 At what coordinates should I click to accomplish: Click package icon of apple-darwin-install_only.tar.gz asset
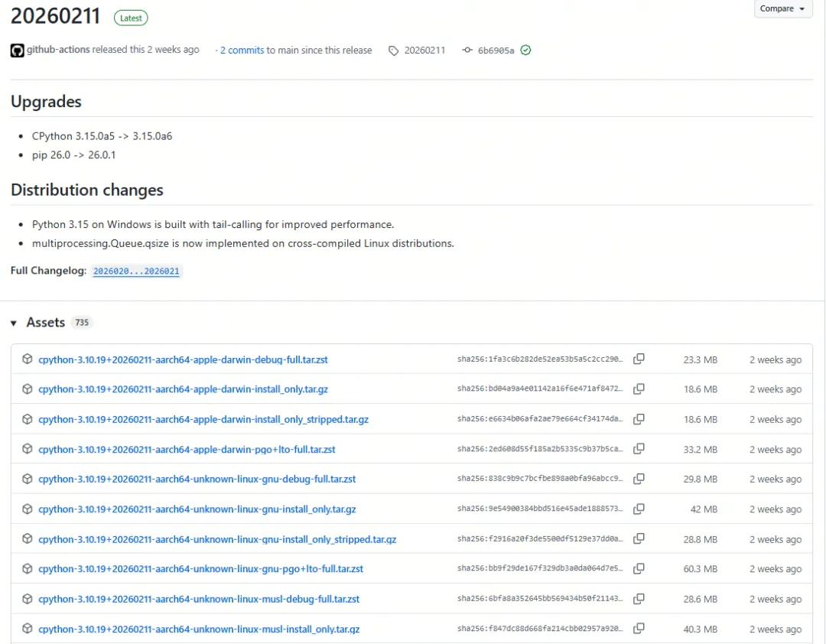[x=28, y=389]
